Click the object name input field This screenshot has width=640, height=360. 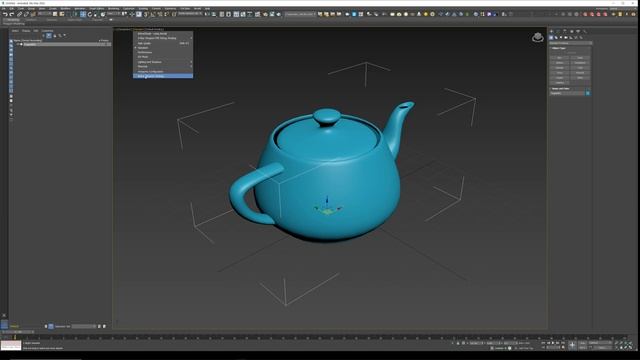[x=567, y=93]
